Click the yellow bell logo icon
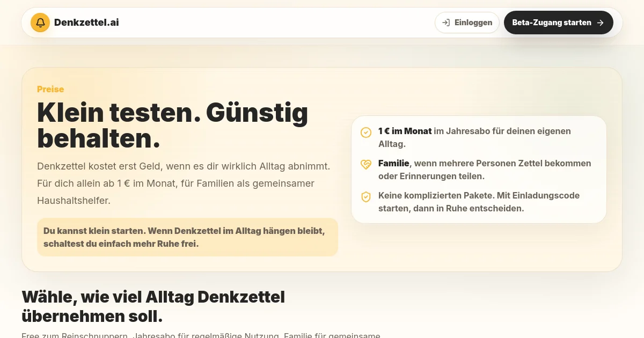 (x=40, y=23)
